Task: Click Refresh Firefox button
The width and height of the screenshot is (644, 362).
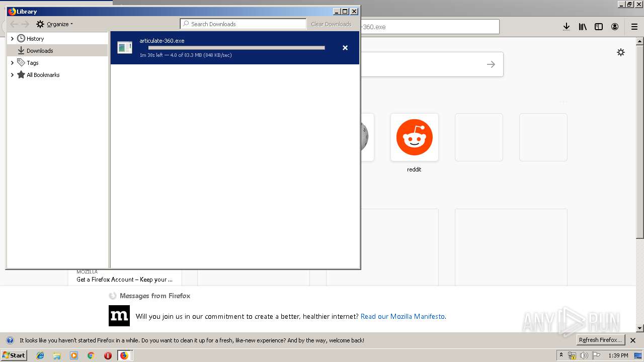Action: pos(600,340)
